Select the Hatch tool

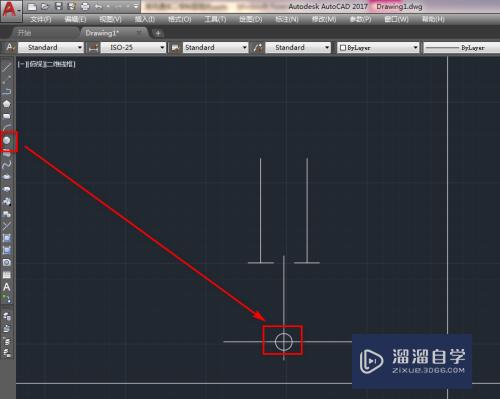coord(7,238)
